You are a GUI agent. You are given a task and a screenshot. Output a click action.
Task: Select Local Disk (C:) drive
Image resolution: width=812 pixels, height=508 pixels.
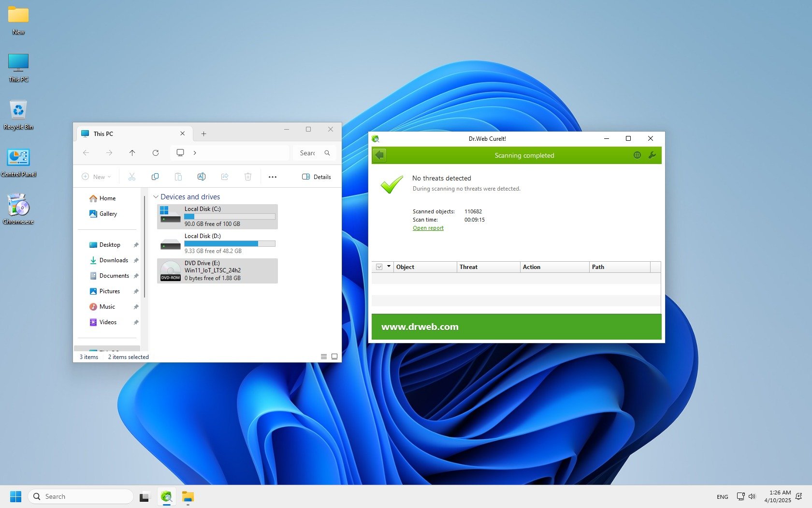(217, 216)
